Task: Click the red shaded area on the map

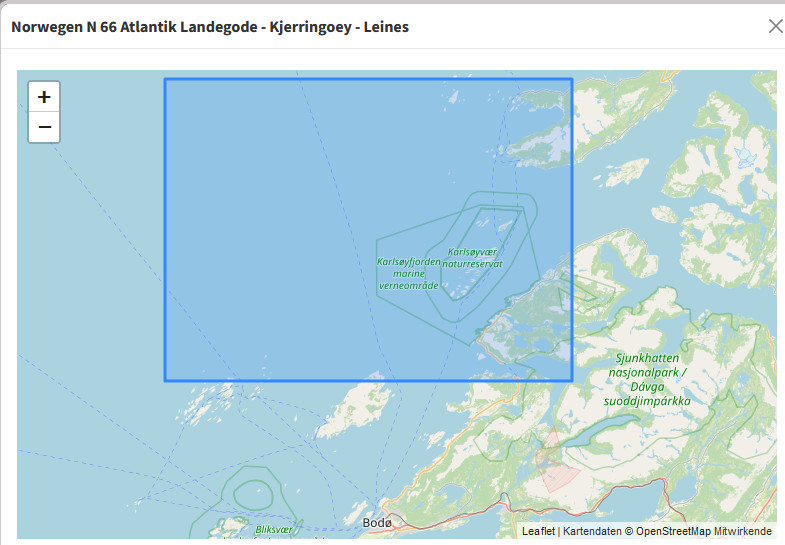Action: coord(552,456)
